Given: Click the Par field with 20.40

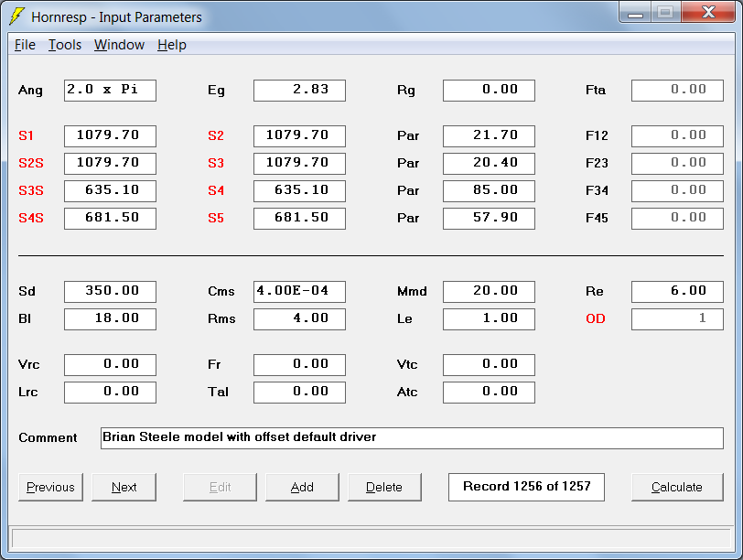Looking at the screenshot, I should 489,164.
